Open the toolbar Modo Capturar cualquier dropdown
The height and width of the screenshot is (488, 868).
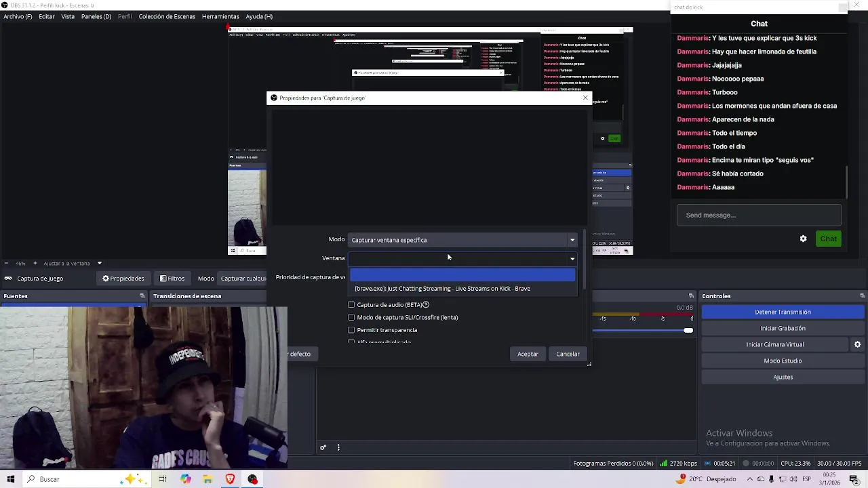click(243, 278)
